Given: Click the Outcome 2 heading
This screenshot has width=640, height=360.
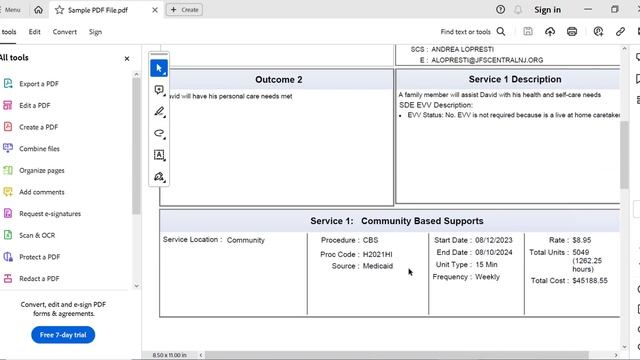Looking at the screenshot, I should point(279,80).
